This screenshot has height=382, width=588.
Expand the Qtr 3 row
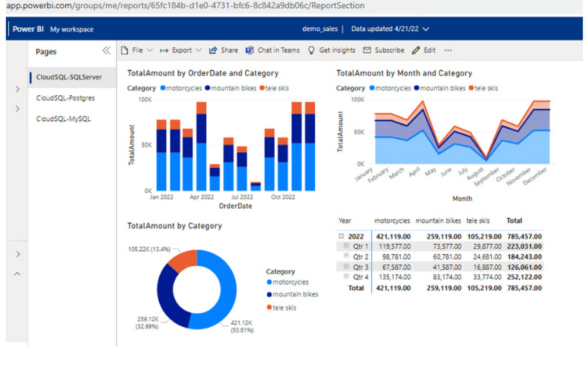pos(346,267)
